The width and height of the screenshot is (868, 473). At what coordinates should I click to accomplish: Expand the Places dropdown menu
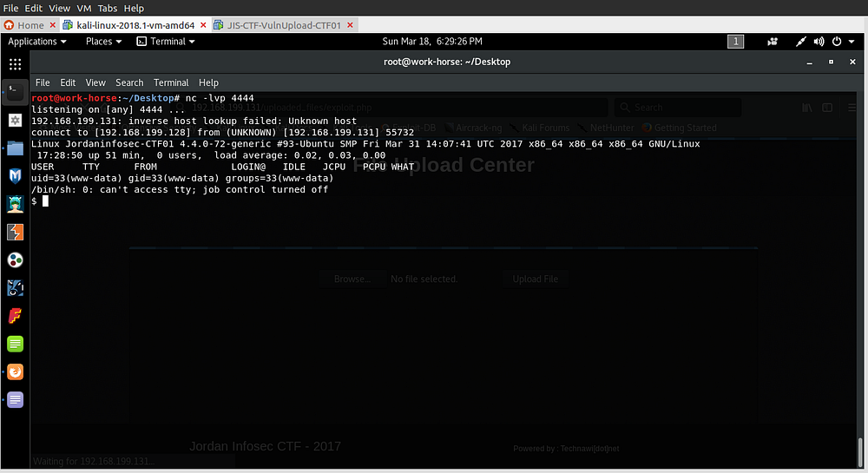tap(103, 41)
